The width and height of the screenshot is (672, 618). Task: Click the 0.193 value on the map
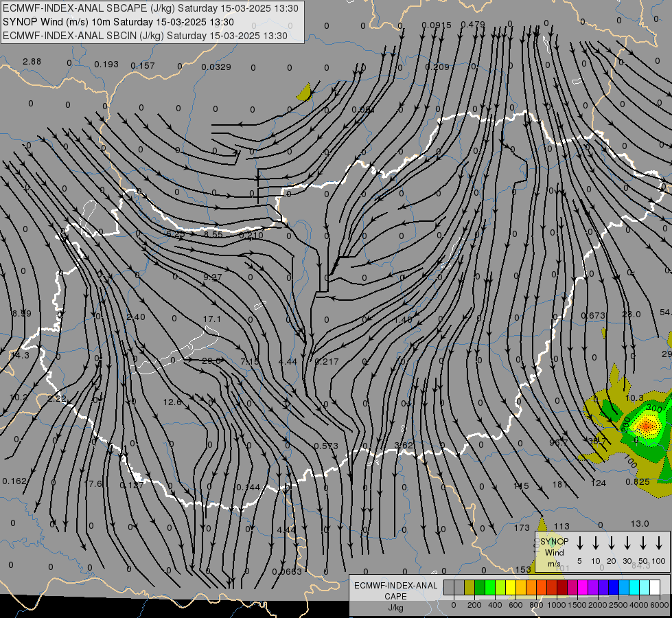click(106, 65)
